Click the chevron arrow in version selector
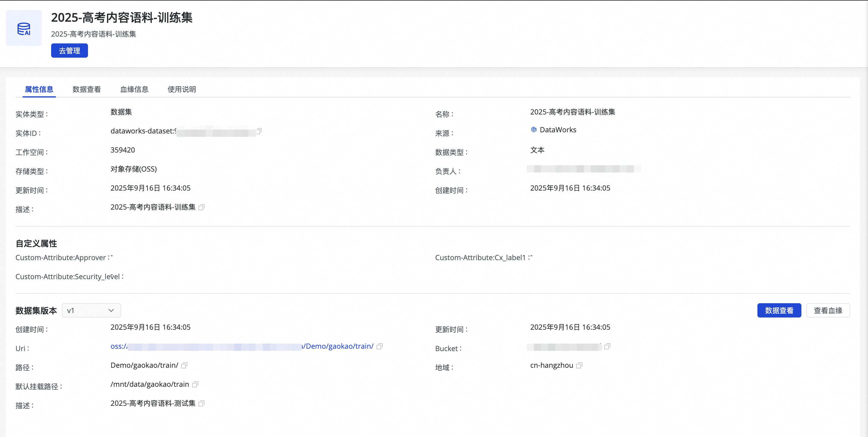This screenshot has height=437, width=868. [x=111, y=310]
